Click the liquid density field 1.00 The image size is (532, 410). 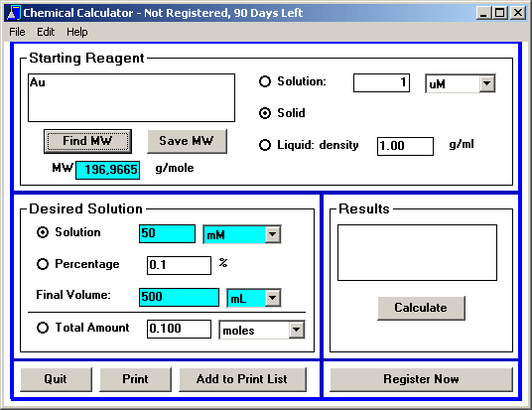pos(405,146)
